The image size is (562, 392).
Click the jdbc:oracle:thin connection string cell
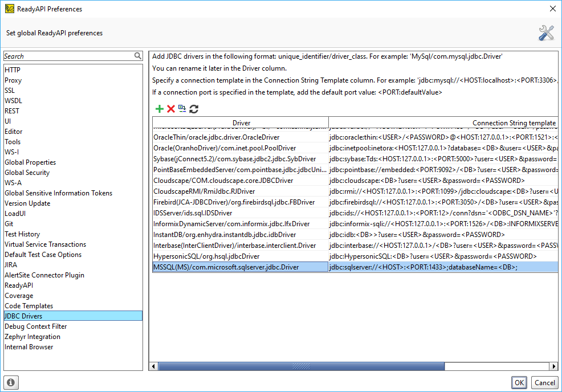click(443, 137)
